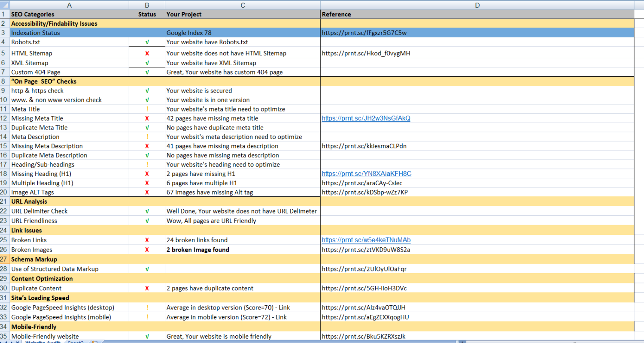
Task: Click the 'Reference' header cell
Action: coord(477,14)
